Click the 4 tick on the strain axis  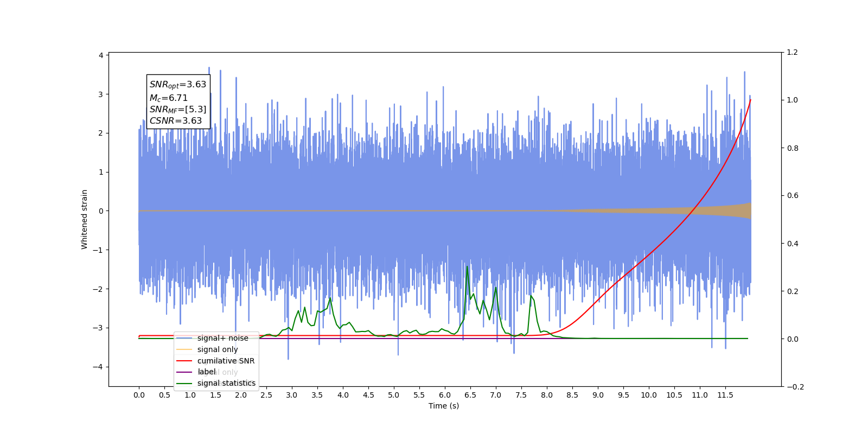(x=101, y=55)
